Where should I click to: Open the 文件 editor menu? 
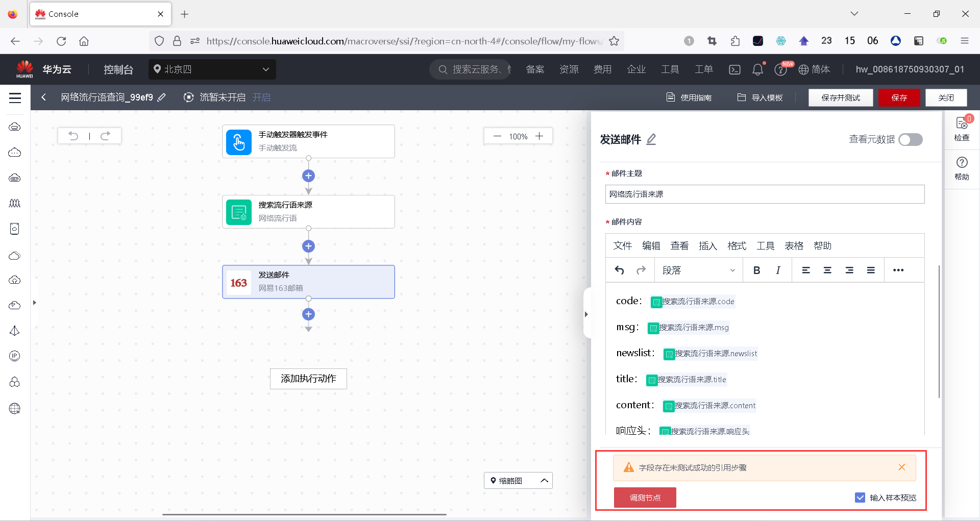point(622,246)
